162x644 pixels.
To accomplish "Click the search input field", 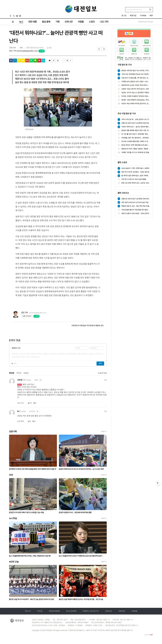I will pyautogui.click(x=137, y=9).
